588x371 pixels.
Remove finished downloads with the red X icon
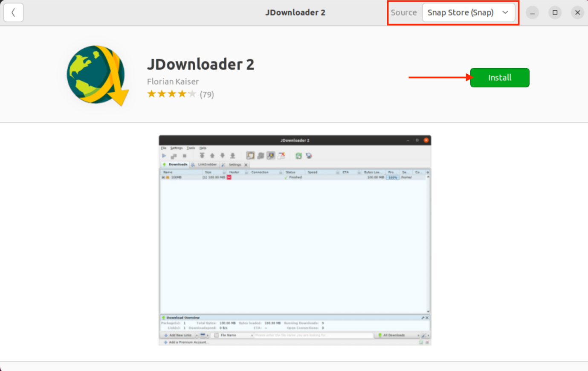pos(281,156)
